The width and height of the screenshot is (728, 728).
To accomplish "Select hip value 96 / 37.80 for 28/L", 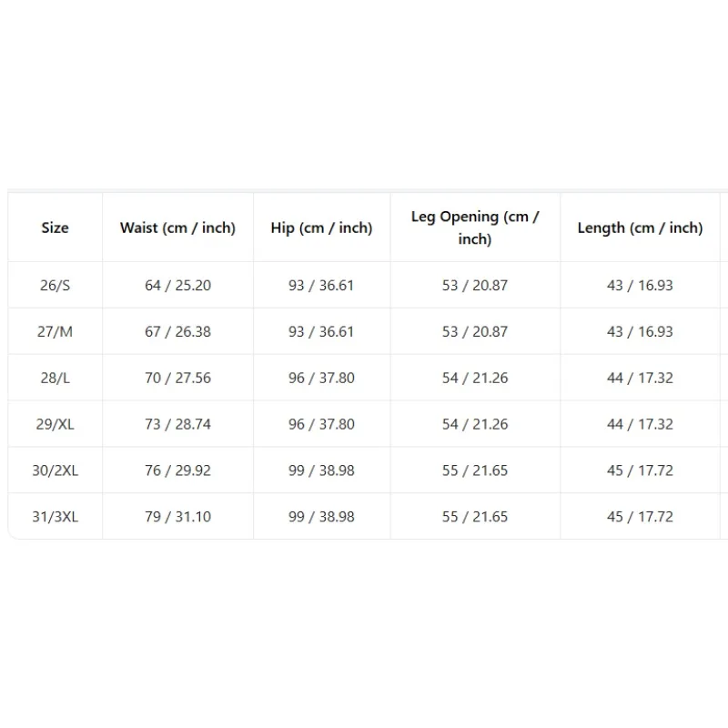I will click(321, 378).
